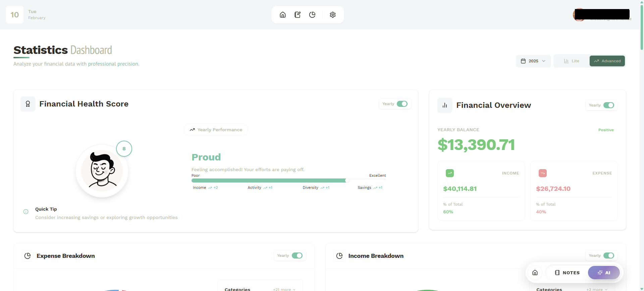Open the notes editor icon in top navigation
Viewport: 644px width, 291px height.
298,15
